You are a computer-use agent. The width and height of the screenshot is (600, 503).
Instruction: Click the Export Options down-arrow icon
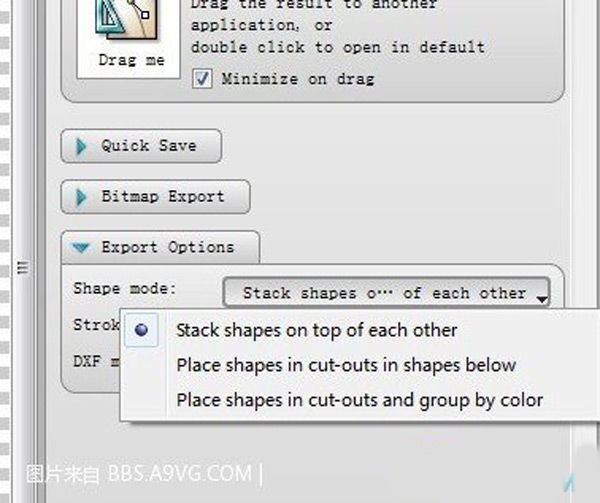pos(81,248)
